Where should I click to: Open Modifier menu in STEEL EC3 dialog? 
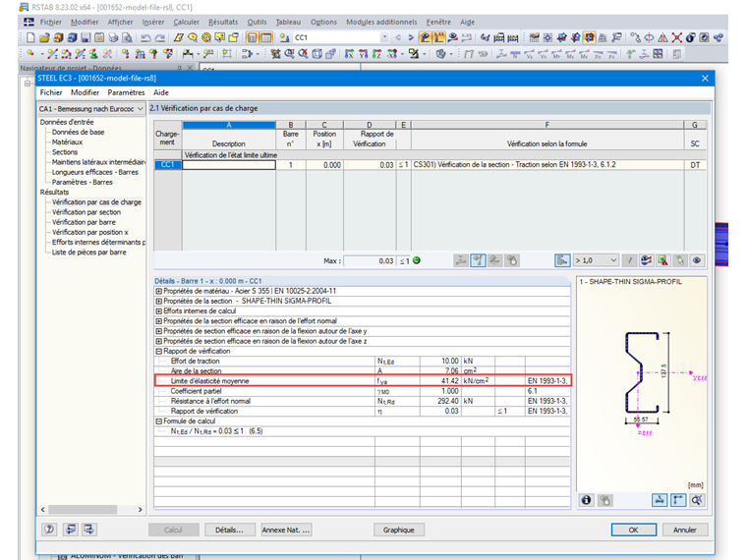pyautogui.click(x=85, y=92)
